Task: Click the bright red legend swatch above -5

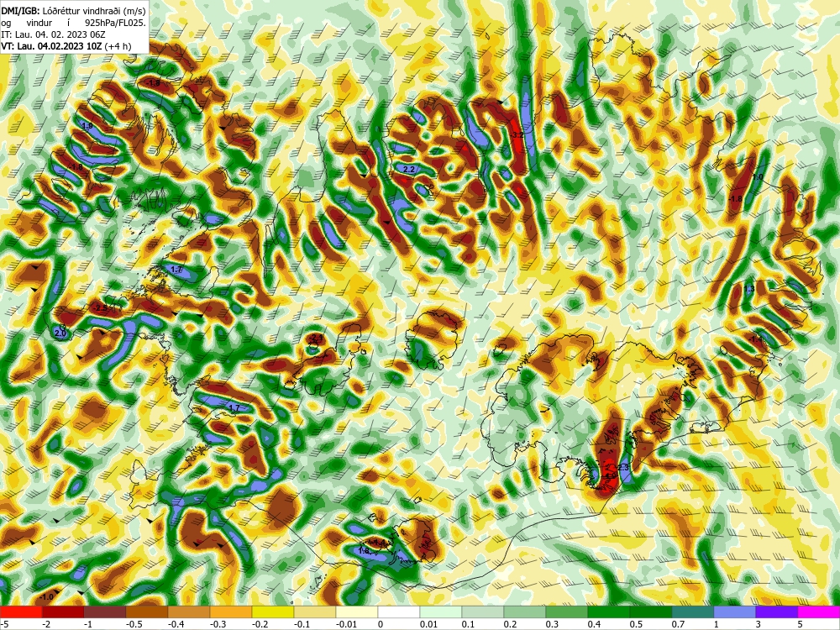Action: click(21, 612)
